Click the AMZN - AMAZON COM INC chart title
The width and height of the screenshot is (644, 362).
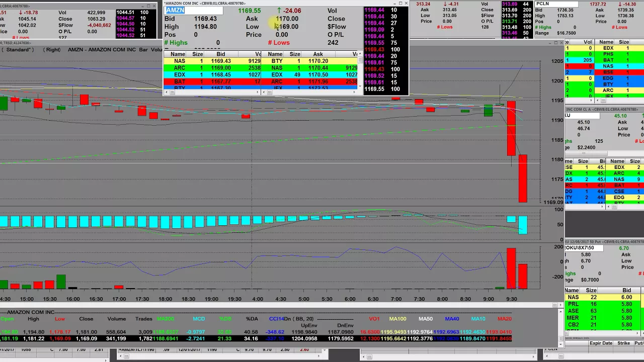103,50
